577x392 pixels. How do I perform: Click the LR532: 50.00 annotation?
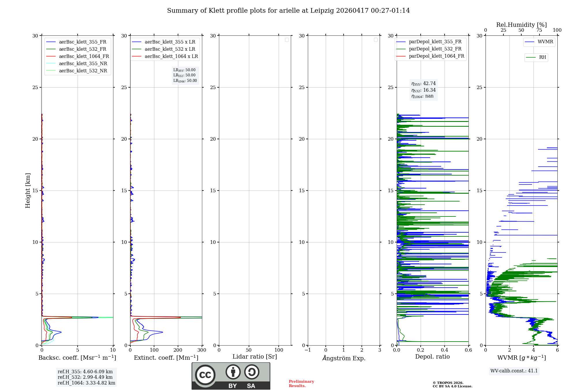coord(184,75)
